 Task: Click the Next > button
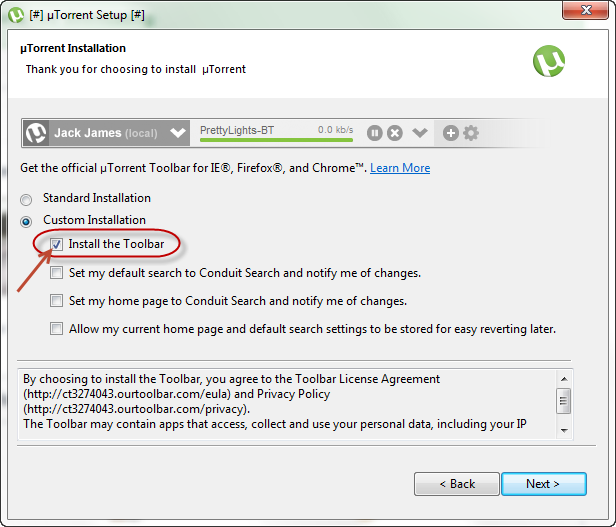pos(544,484)
